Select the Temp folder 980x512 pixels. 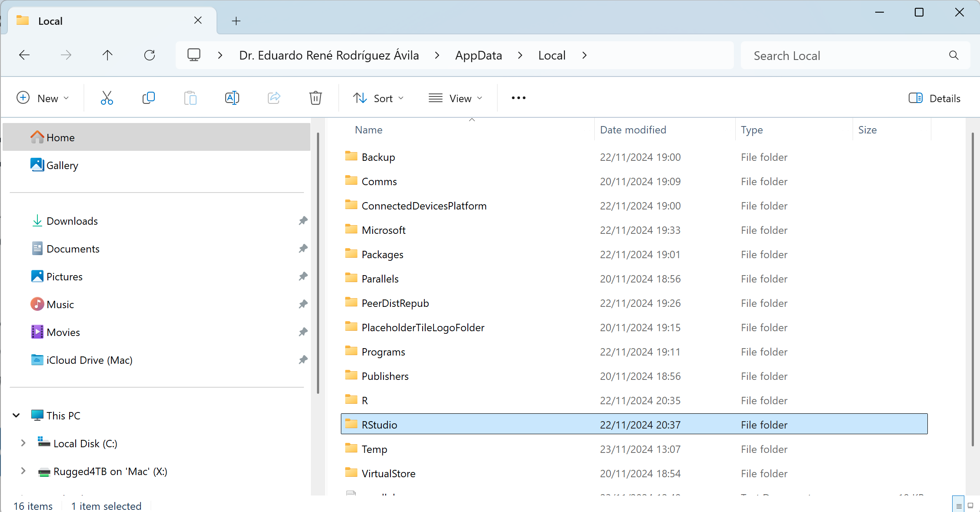tap(374, 449)
